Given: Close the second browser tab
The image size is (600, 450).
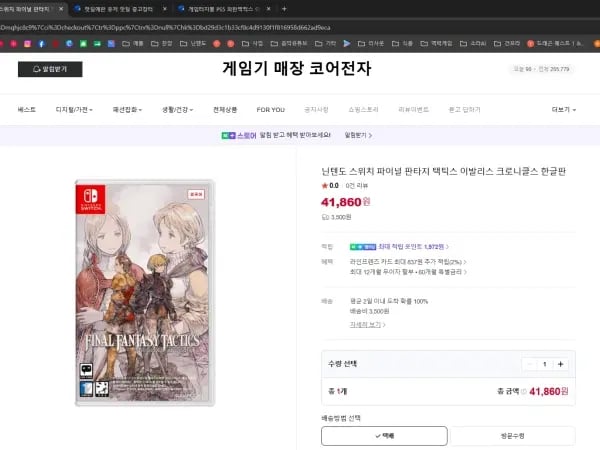Looking at the screenshot, I should (x=165, y=9).
